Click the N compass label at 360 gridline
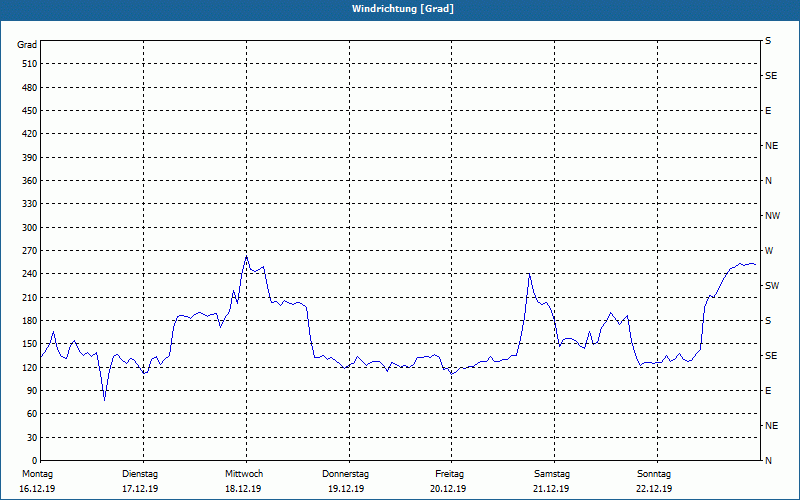 pyautogui.click(x=769, y=181)
